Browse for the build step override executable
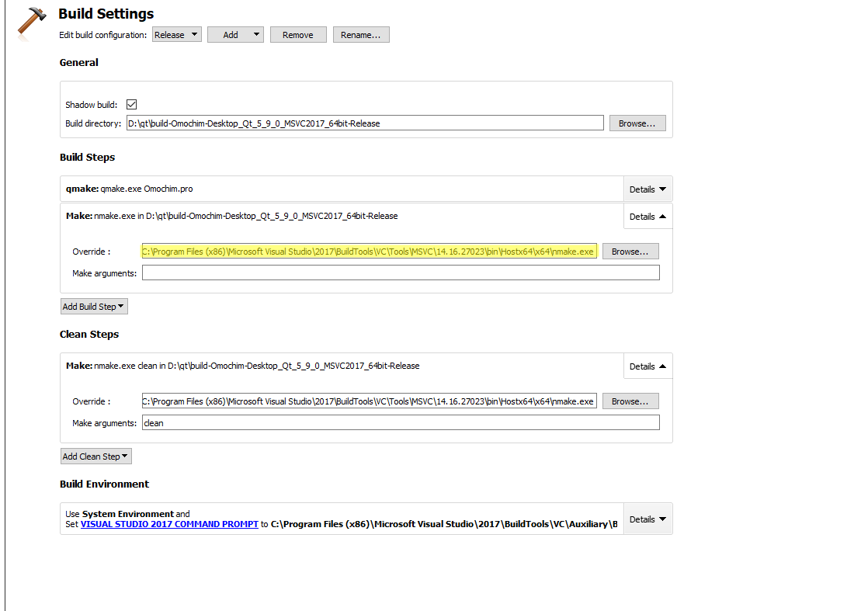The width and height of the screenshot is (868, 611). pyautogui.click(x=630, y=252)
